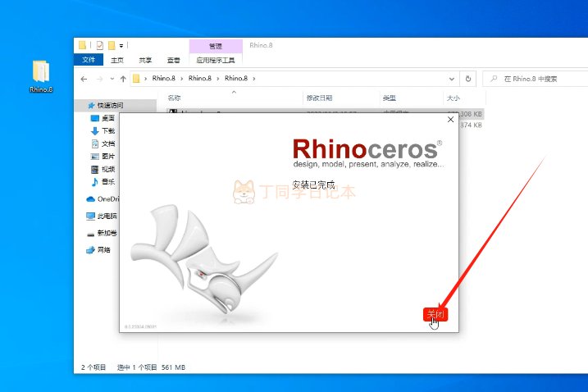The height and width of the screenshot is (392, 588).
Task: Open 视频 in navigation pane
Action: tap(103, 169)
